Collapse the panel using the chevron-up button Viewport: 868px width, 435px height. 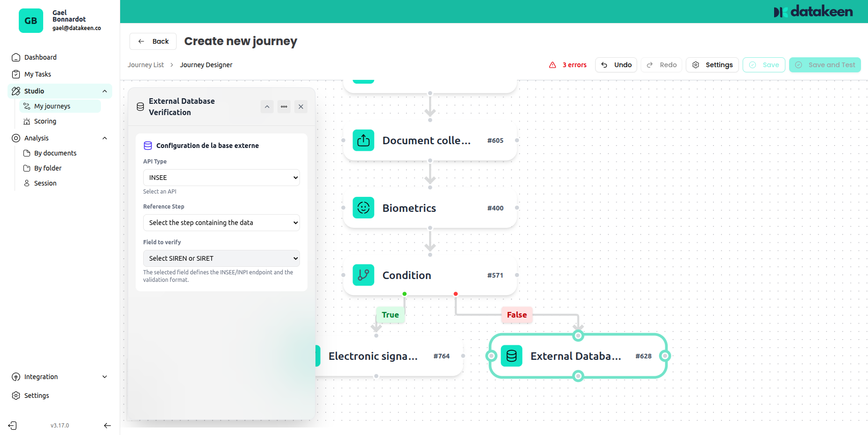[267, 107]
